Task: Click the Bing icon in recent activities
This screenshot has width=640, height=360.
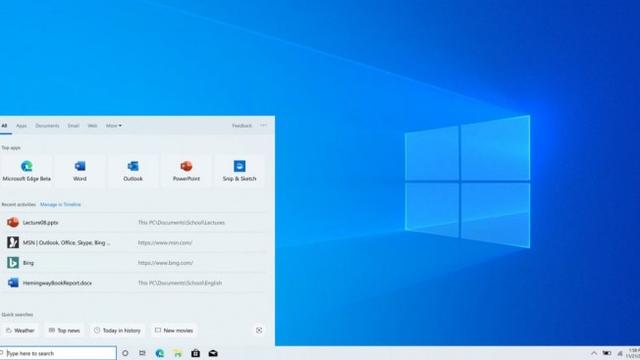Action: (x=13, y=262)
